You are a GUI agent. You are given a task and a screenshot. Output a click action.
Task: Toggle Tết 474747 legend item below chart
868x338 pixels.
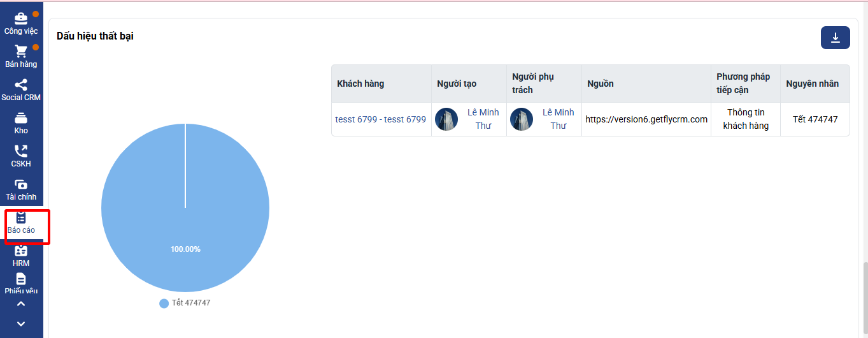pyautogui.click(x=185, y=303)
